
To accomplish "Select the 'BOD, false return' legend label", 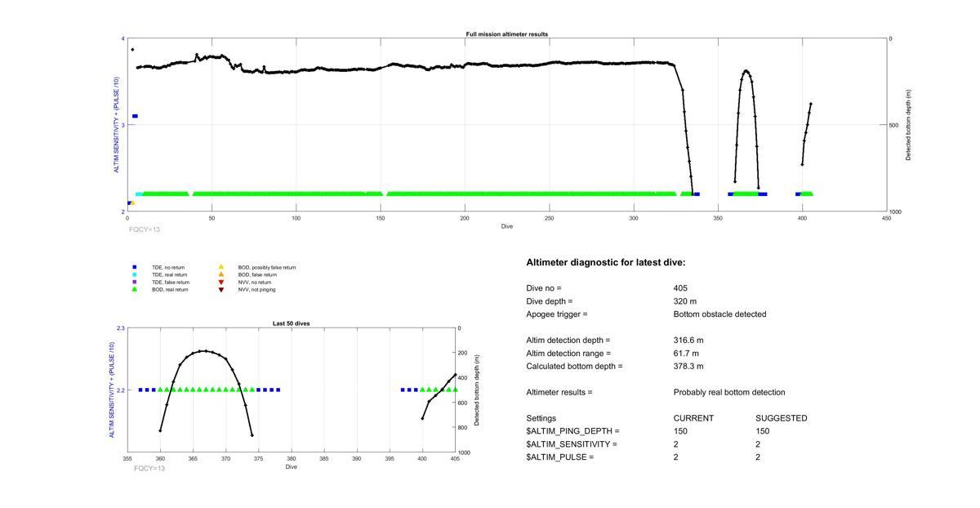I will point(258,274).
